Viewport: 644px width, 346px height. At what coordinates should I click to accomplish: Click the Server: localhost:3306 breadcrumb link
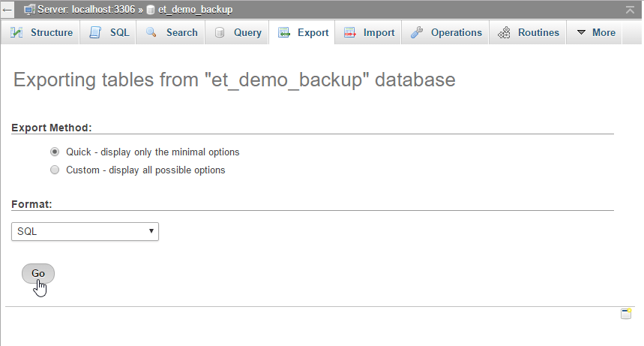click(85, 10)
